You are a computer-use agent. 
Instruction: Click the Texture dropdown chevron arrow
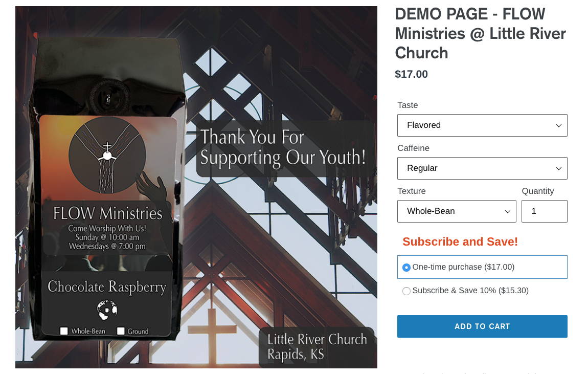[507, 212]
